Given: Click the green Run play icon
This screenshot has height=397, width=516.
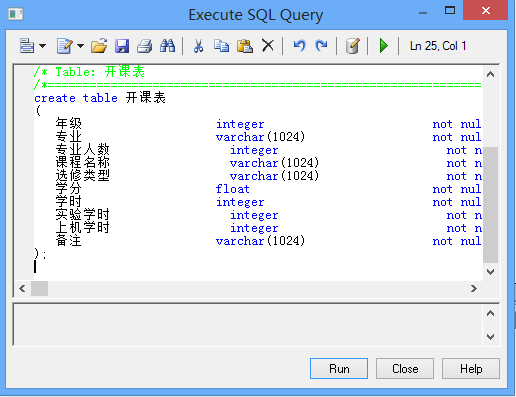Looking at the screenshot, I should [384, 46].
